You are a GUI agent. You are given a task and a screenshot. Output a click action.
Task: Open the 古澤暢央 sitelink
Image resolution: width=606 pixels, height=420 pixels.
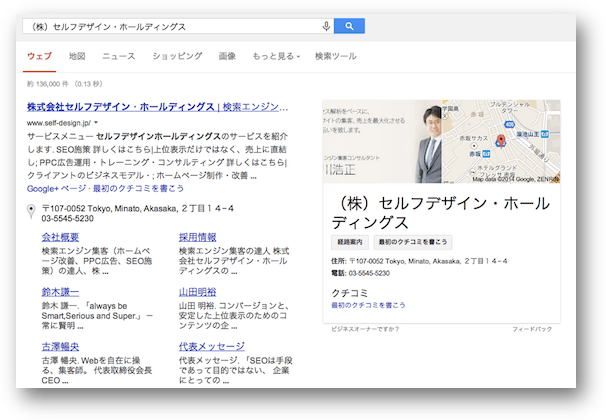click(x=60, y=347)
